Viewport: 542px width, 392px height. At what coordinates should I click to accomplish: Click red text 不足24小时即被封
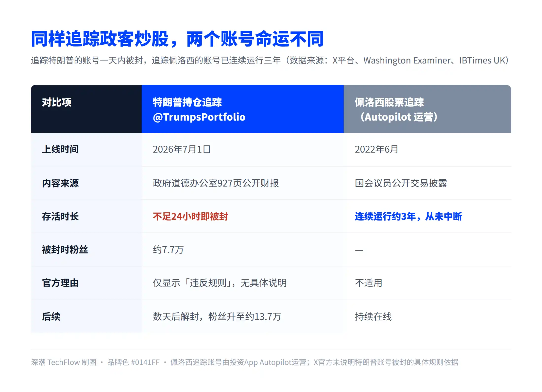pos(190,216)
